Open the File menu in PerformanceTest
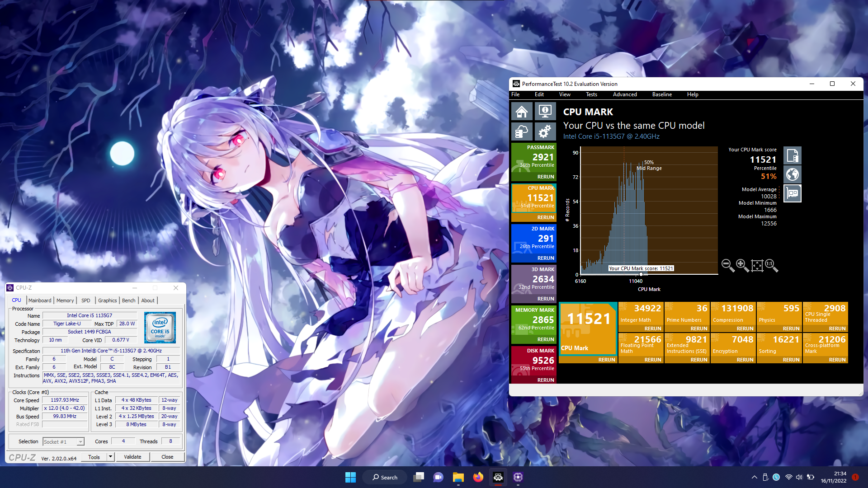This screenshot has width=868, height=488. pyautogui.click(x=515, y=94)
